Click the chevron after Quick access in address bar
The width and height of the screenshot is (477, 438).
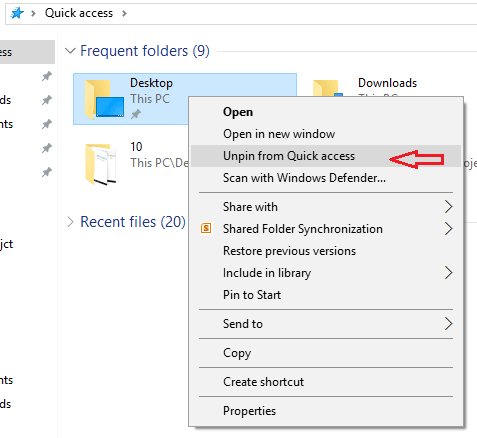pos(124,13)
